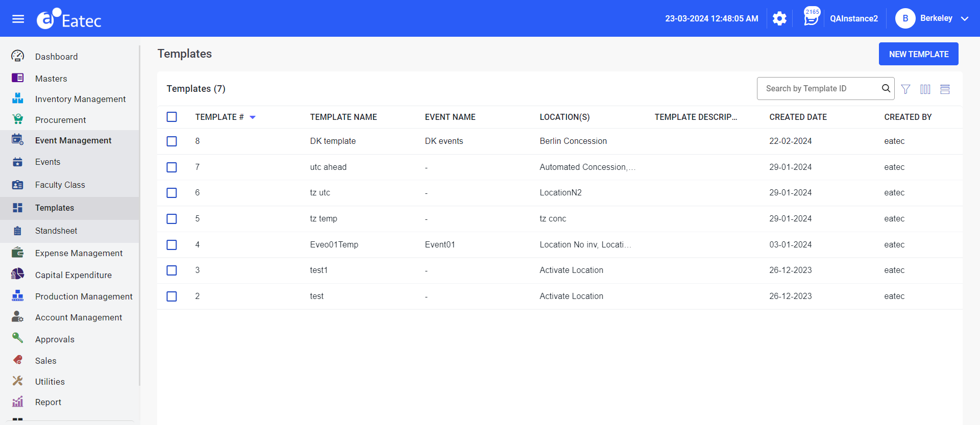
Task: Click the Berlin Concession location cell
Action: click(573, 141)
